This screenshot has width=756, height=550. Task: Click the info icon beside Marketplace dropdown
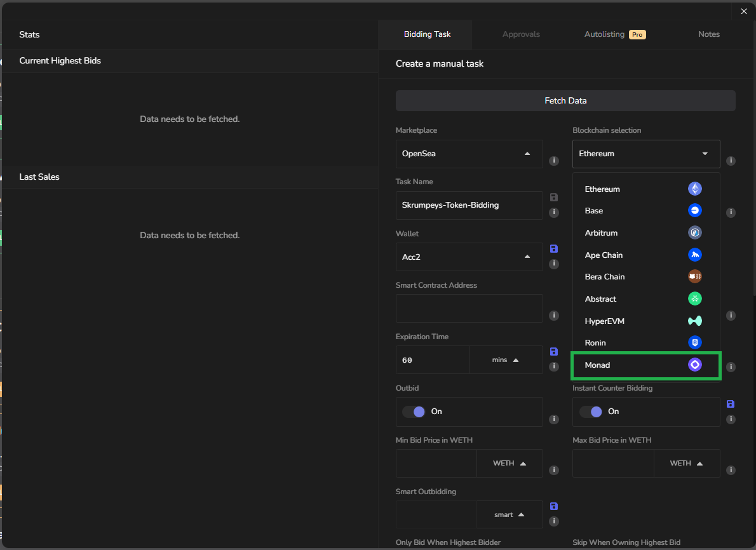pyautogui.click(x=554, y=161)
